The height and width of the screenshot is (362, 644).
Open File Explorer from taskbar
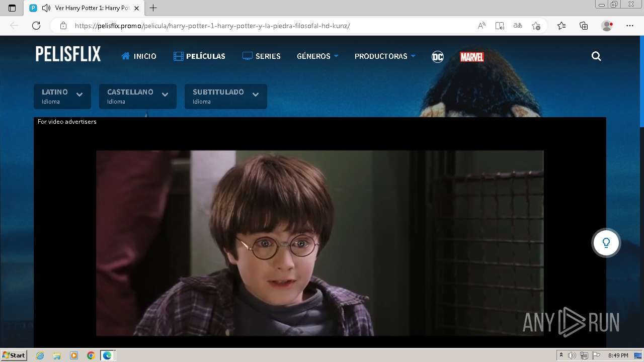[57, 355]
